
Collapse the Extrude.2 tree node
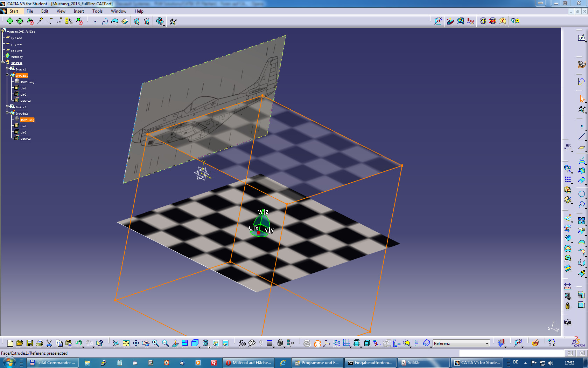8,113
